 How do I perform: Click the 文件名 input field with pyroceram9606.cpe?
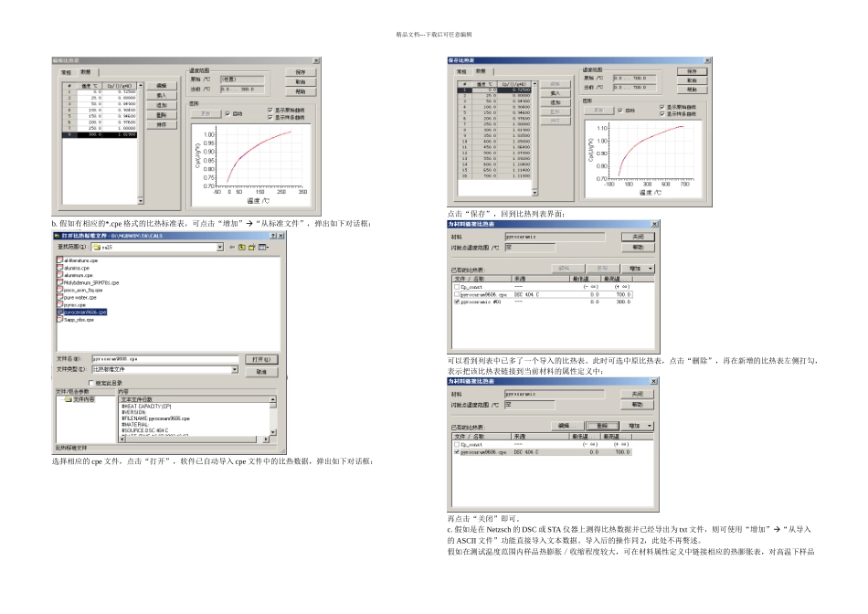pos(165,359)
